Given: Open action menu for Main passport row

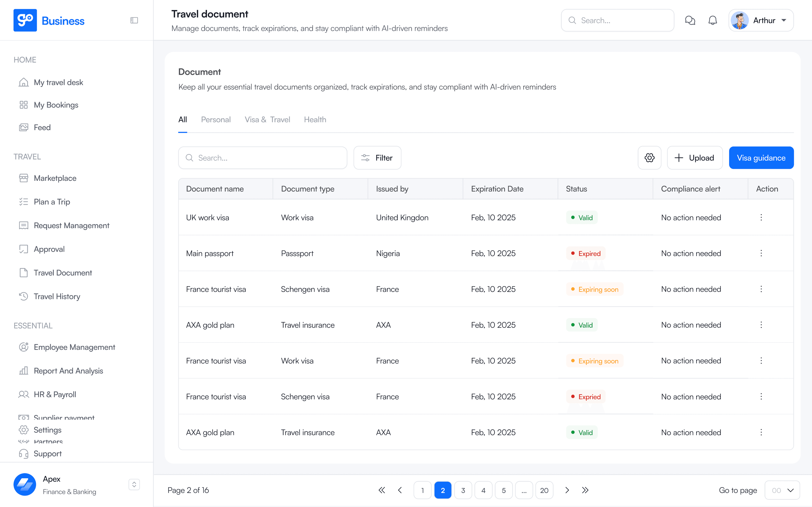Looking at the screenshot, I should point(761,253).
